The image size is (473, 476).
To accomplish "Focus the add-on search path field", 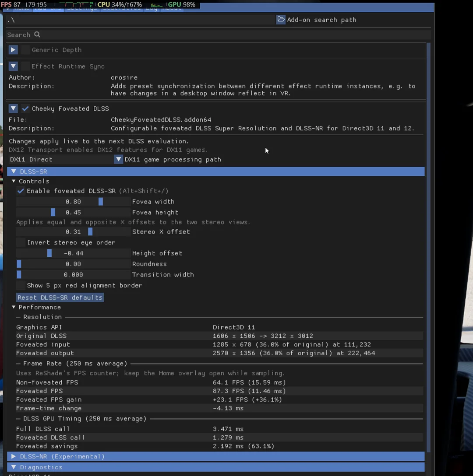I will (x=141, y=20).
